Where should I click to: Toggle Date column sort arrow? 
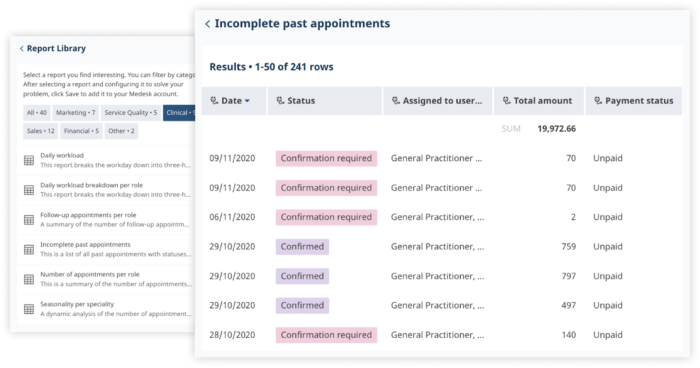pyautogui.click(x=247, y=101)
